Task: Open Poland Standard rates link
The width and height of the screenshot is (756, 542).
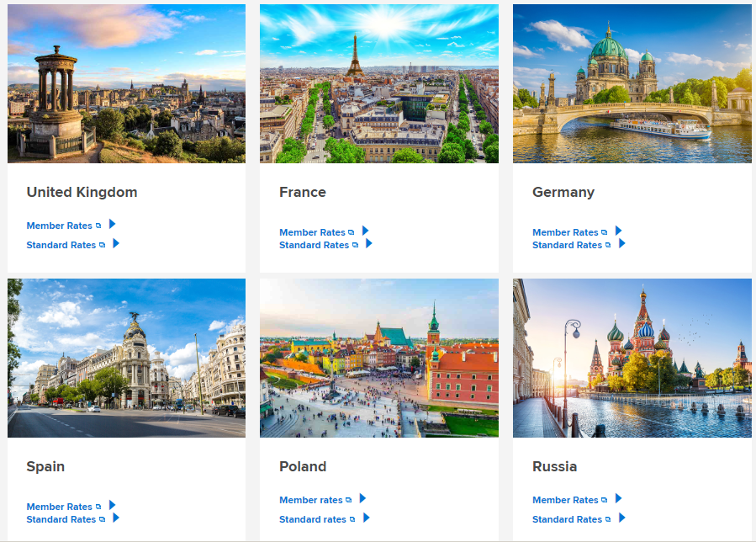Action: coord(313,520)
